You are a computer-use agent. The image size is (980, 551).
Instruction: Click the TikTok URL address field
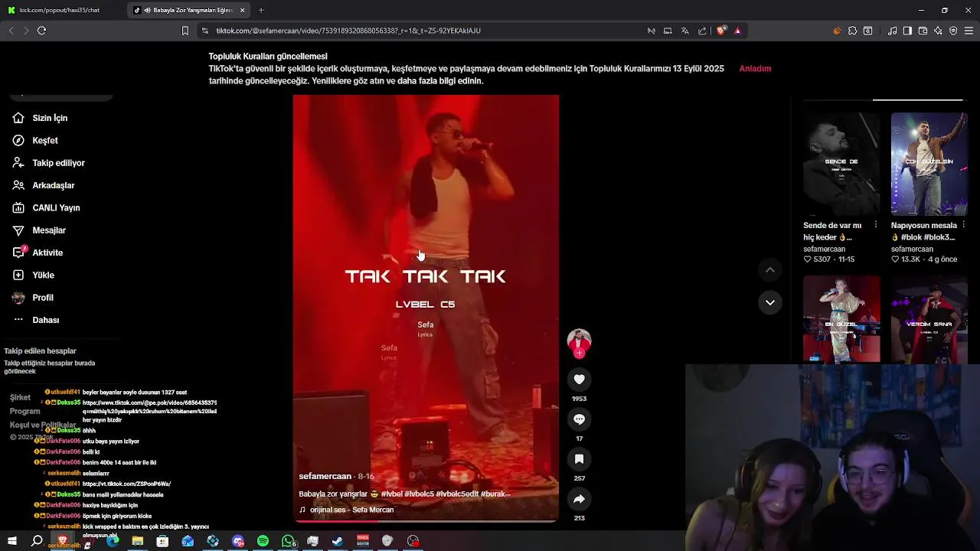tap(348, 31)
